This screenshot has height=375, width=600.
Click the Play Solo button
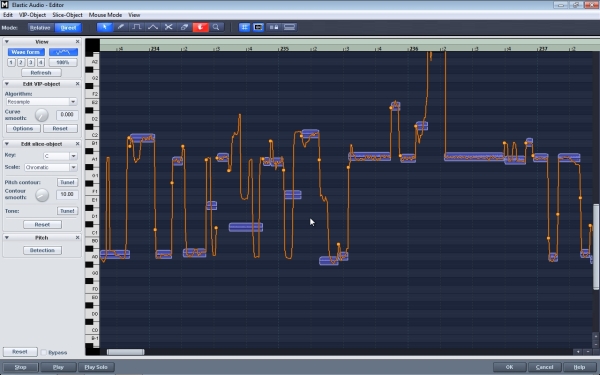(x=96, y=367)
